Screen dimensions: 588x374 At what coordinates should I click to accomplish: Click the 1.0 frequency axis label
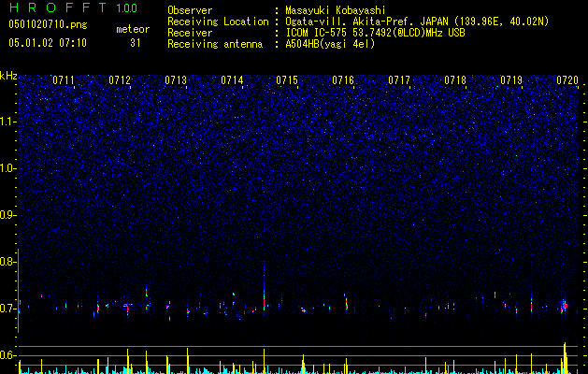(x=8, y=168)
